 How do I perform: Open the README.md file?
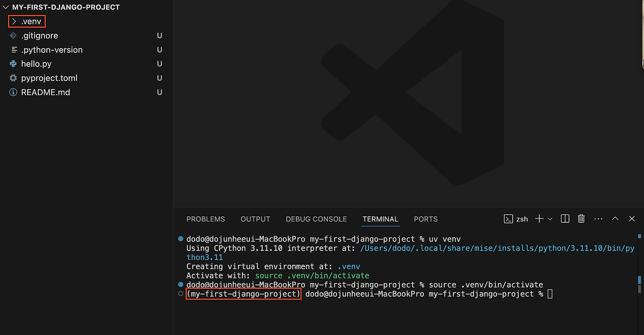pos(45,92)
